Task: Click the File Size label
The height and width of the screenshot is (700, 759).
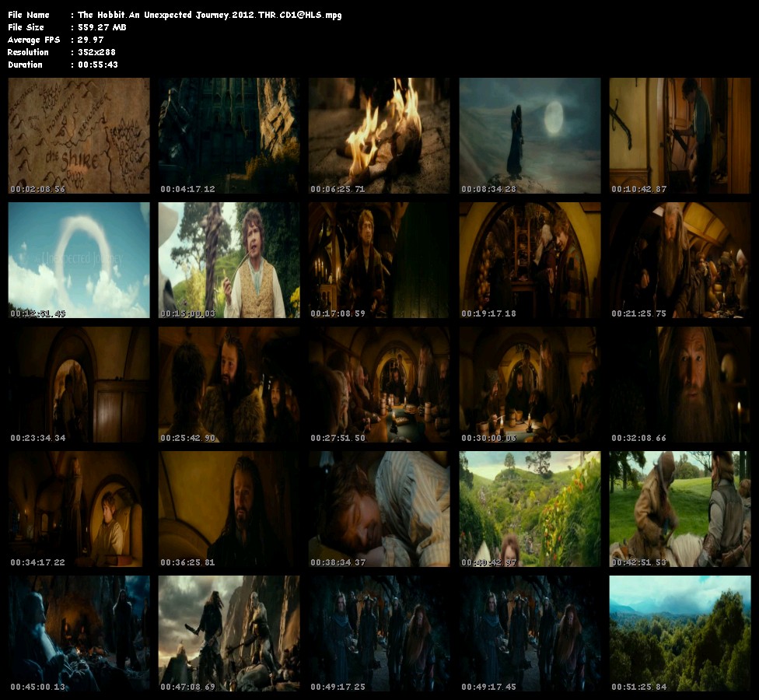Action: click(26, 27)
